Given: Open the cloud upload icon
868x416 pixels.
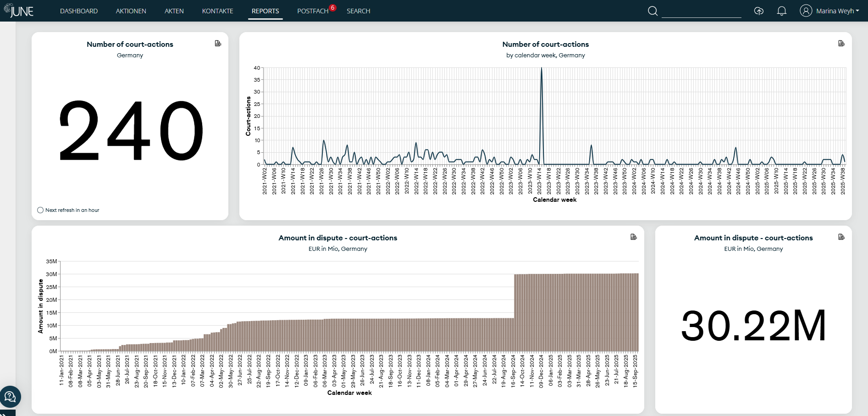Looking at the screenshot, I should [759, 11].
